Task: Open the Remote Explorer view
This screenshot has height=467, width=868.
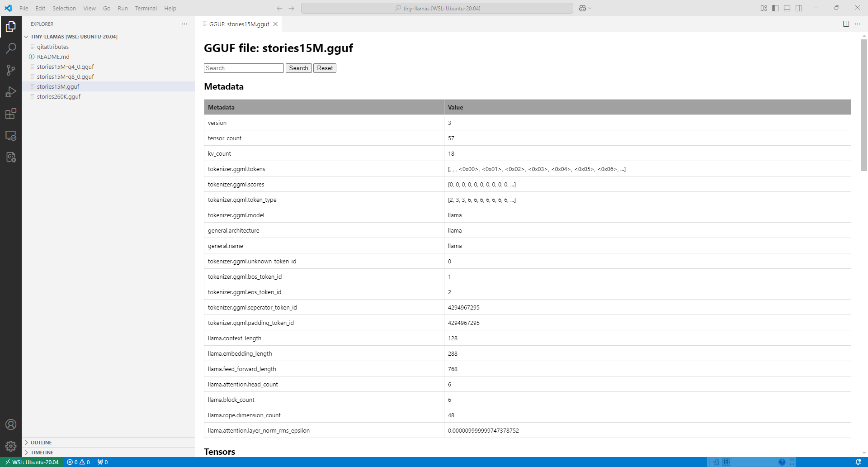Action: point(11,135)
